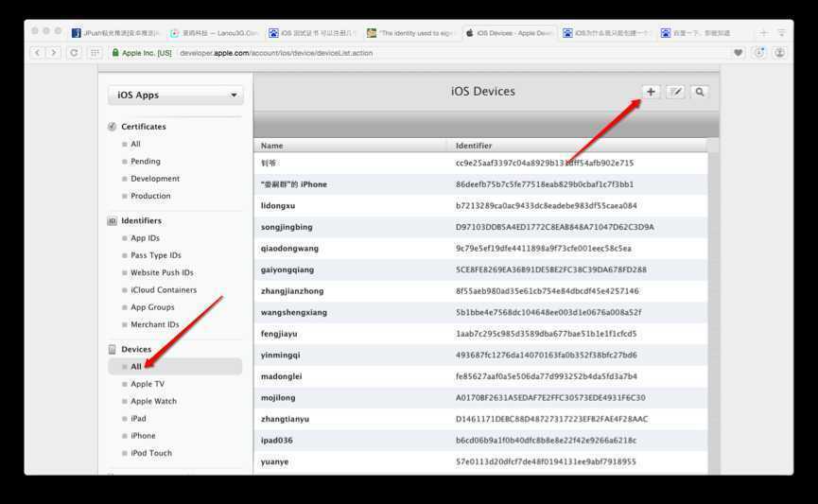This screenshot has width=818, height=504.
Task: Select the iOS Devices - Apple Developer tab
Action: coord(509,33)
